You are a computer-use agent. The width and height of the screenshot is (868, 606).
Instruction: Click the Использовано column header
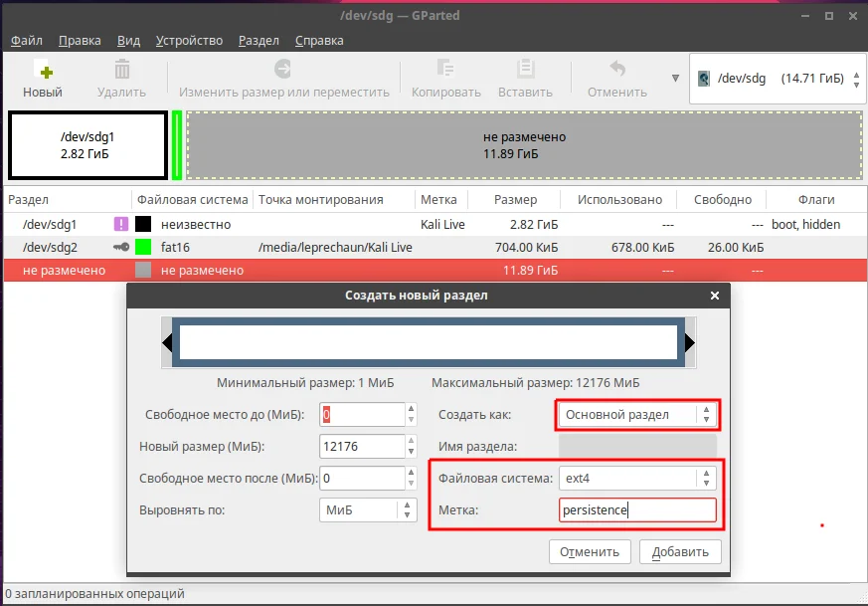[618, 200]
